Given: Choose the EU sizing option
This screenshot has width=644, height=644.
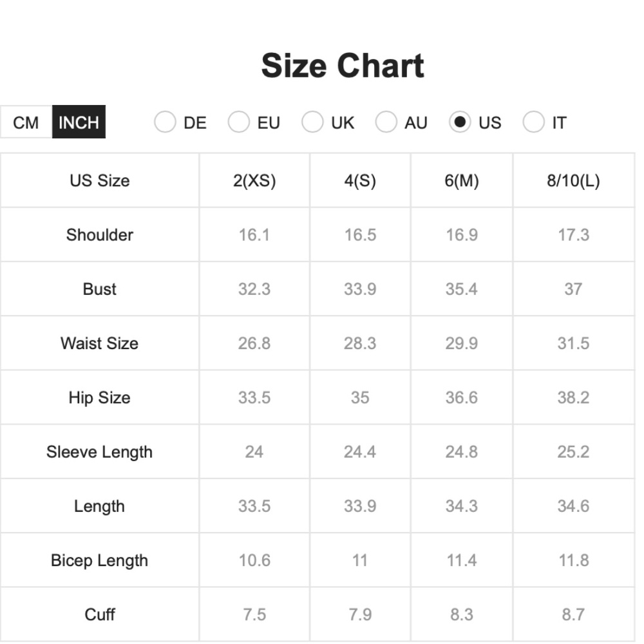Looking at the screenshot, I should (x=239, y=122).
